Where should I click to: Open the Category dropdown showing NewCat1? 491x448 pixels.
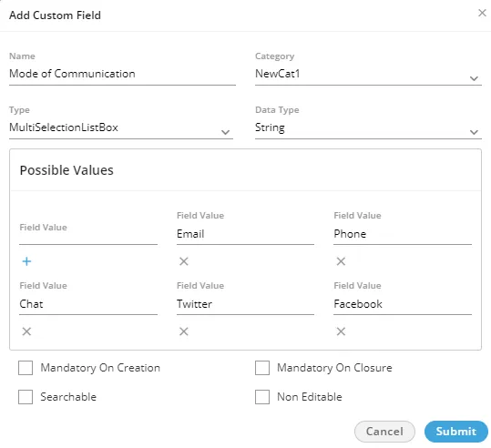click(x=368, y=75)
